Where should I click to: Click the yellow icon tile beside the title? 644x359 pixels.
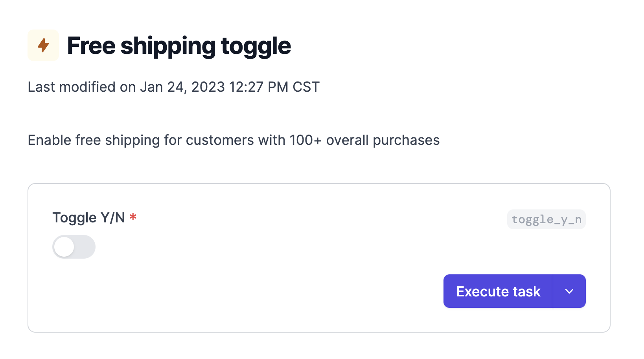pos(43,45)
